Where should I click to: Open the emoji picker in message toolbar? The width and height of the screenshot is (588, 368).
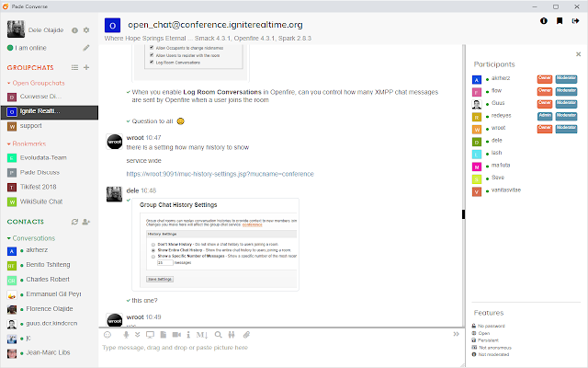click(107, 335)
